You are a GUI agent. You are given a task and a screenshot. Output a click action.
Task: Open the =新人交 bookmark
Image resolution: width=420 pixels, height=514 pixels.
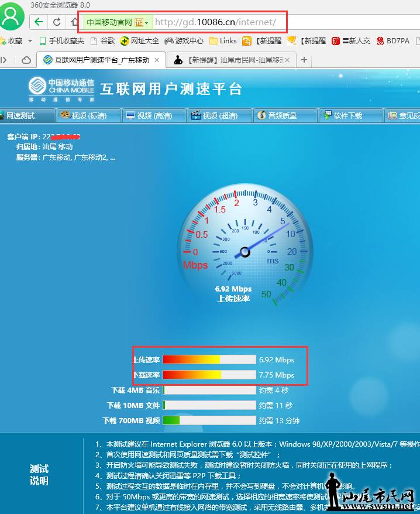[x=351, y=40]
